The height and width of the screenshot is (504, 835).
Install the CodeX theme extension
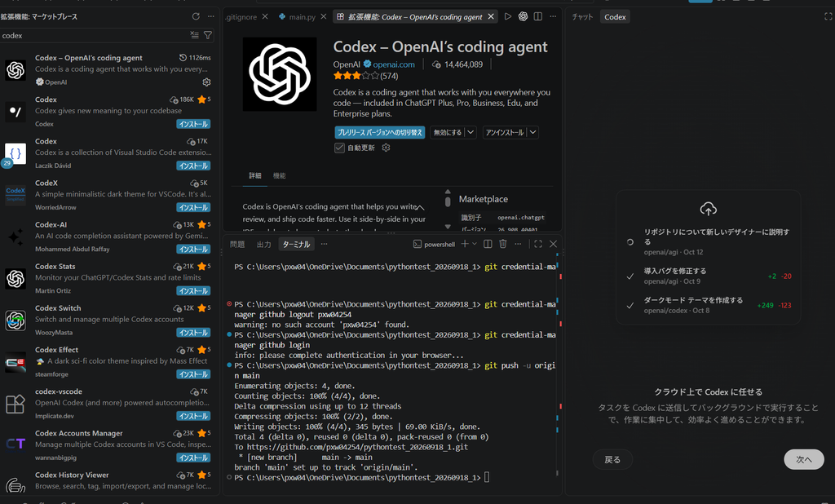193,207
